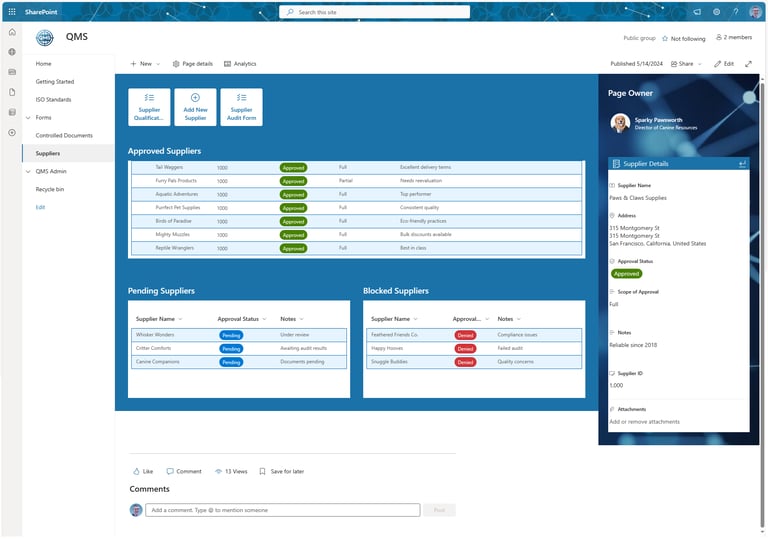Click the Approved status pill in Supplier Details
The height and width of the screenshot is (539, 768).
click(626, 274)
